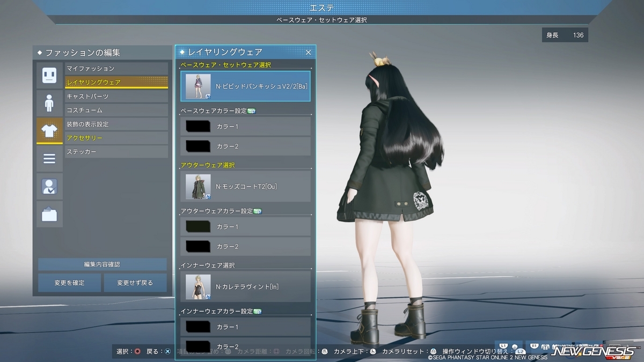This screenshot has width=644, height=362.
Task: Select レイヤリングウェア menu entry
Action: (116, 83)
